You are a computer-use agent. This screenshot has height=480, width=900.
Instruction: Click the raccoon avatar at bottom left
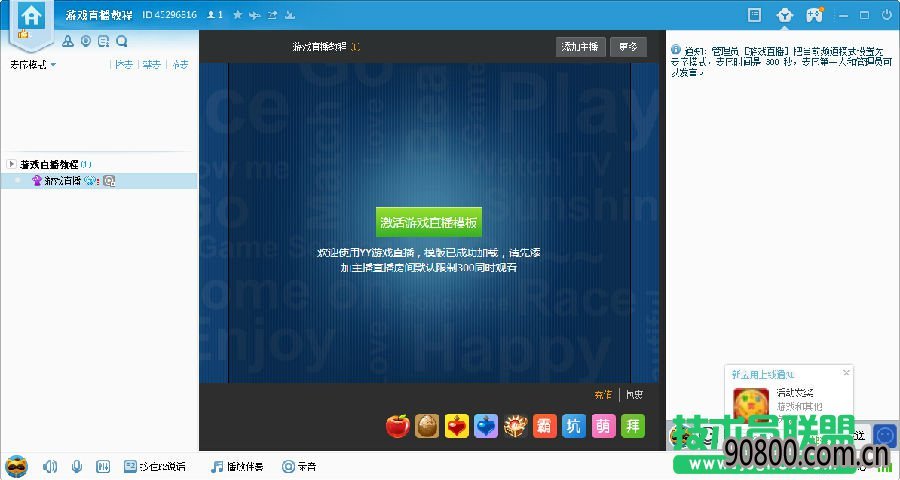click(16, 466)
